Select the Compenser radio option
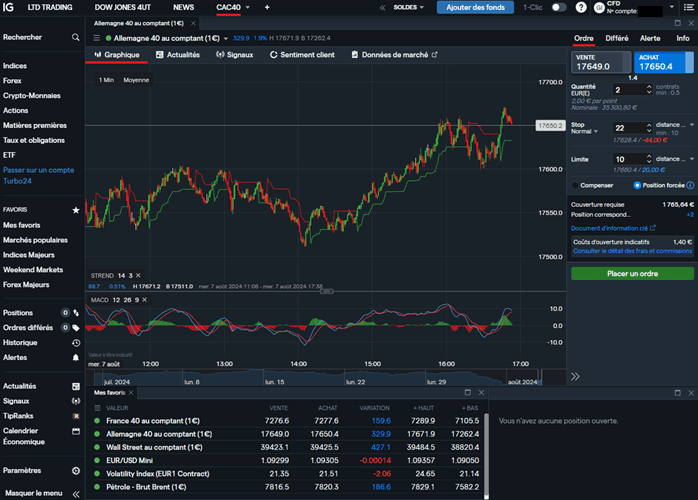 point(575,185)
